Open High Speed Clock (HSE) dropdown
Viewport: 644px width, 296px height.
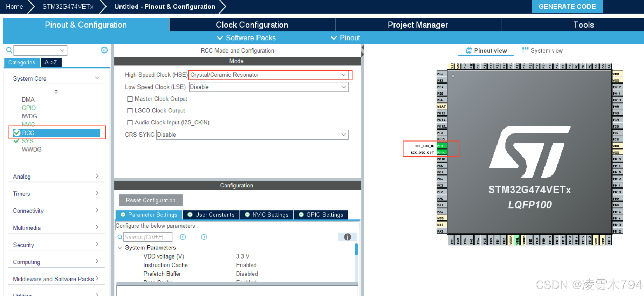click(x=269, y=75)
